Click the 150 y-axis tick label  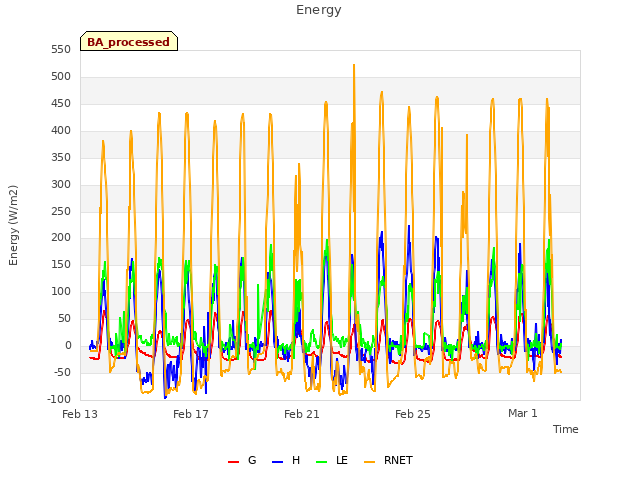[61, 264]
